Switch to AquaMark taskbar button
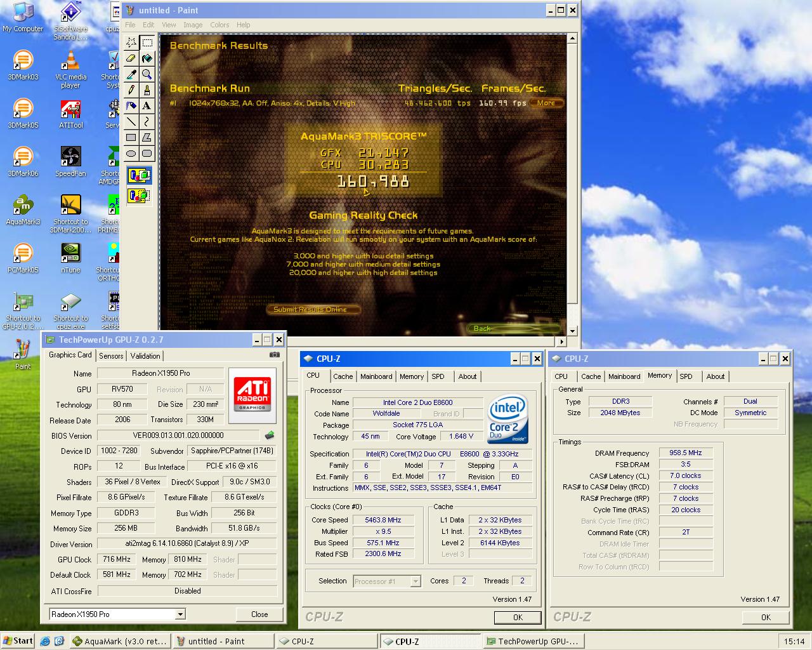This screenshot has width=812, height=650. point(121,641)
